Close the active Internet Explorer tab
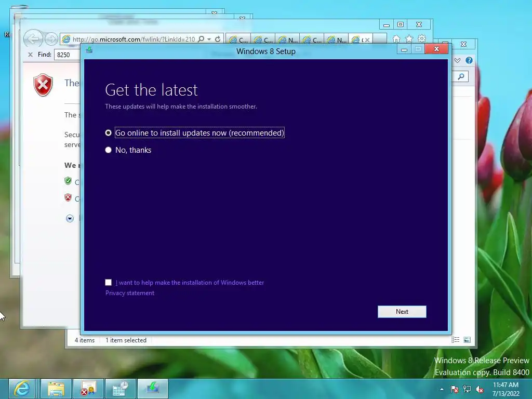 (367, 40)
